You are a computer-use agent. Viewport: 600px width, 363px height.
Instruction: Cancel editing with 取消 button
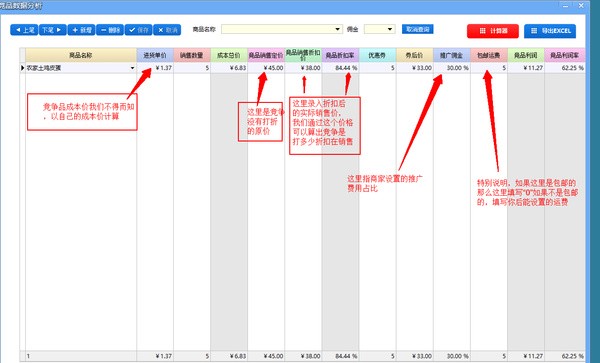click(167, 30)
